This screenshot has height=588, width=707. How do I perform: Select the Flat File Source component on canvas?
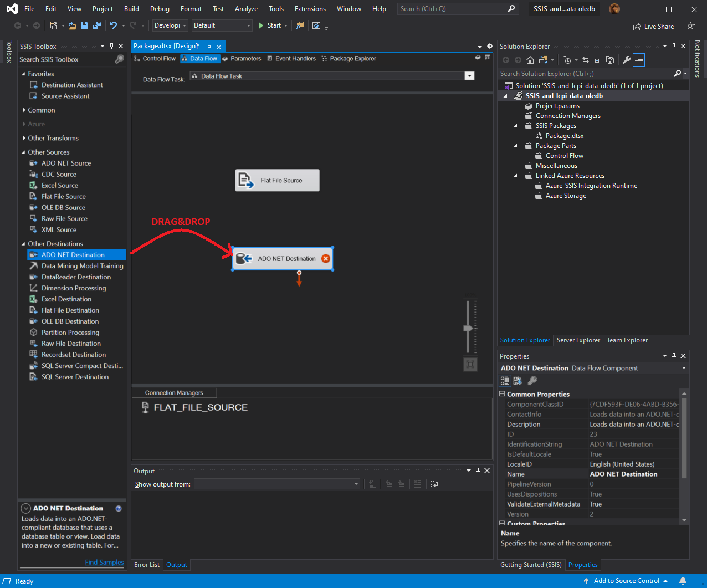[278, 180]
